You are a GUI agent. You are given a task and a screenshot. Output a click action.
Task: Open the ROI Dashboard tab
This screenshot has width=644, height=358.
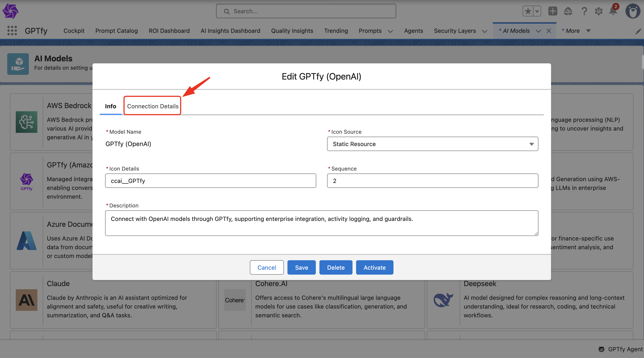169,31
